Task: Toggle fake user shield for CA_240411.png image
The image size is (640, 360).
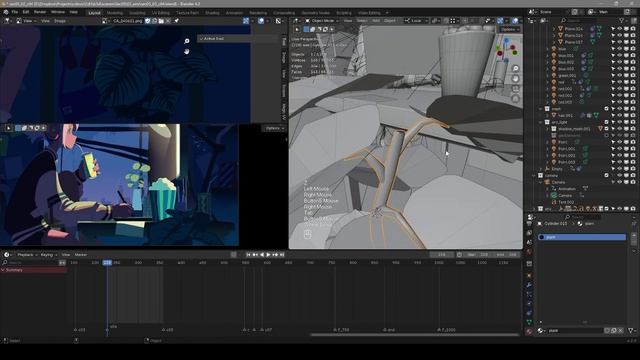Action: [x=148, y=21]
